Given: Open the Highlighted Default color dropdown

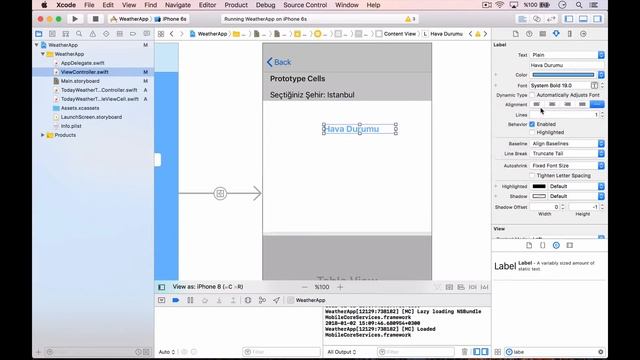Looking at the screenshot, I should [x=576, y=186].
